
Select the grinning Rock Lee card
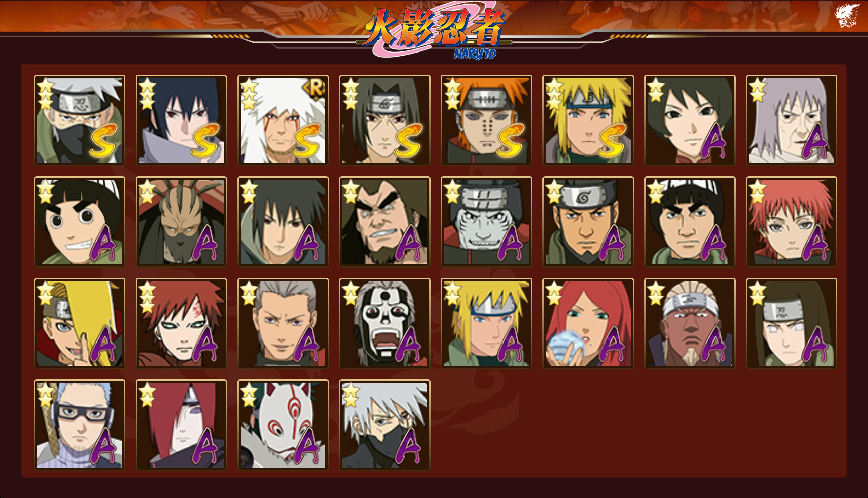click(x=79, y=222)
